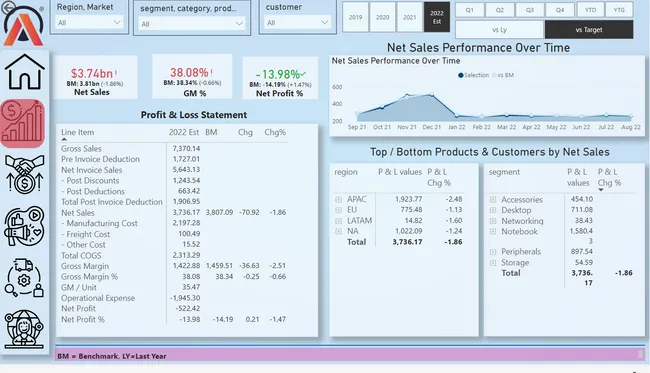Open the Finance view sales-growth icon
The image size is (650, 373).
click(23, 123)
